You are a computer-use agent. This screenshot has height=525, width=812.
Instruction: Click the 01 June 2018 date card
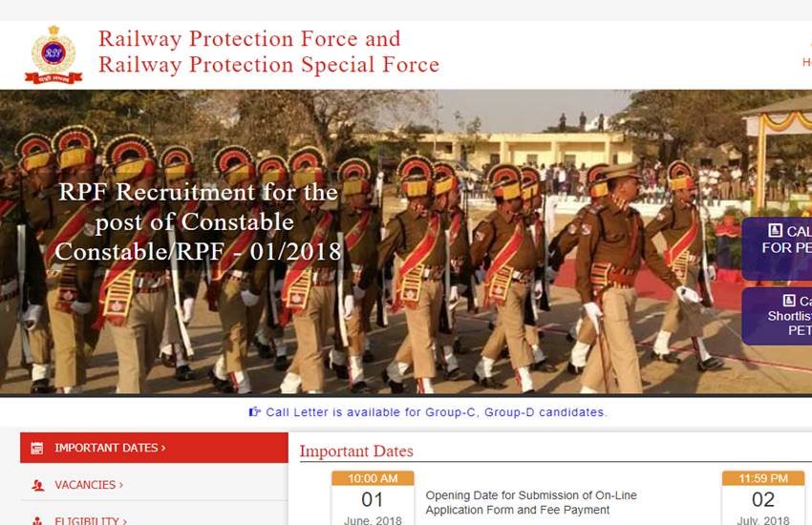tap(373, 498)
